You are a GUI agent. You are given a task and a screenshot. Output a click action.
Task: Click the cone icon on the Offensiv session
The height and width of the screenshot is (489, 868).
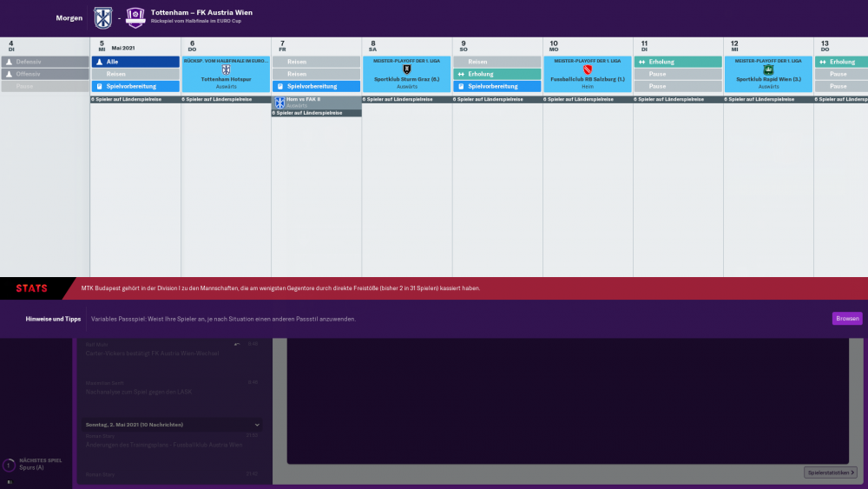(x=9, y=74)
